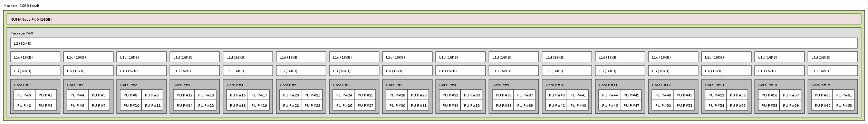This screenshot has height=124, width=868.
Task: Select the NUMANode P#0 (16GB) box
Action: point(434,19)
